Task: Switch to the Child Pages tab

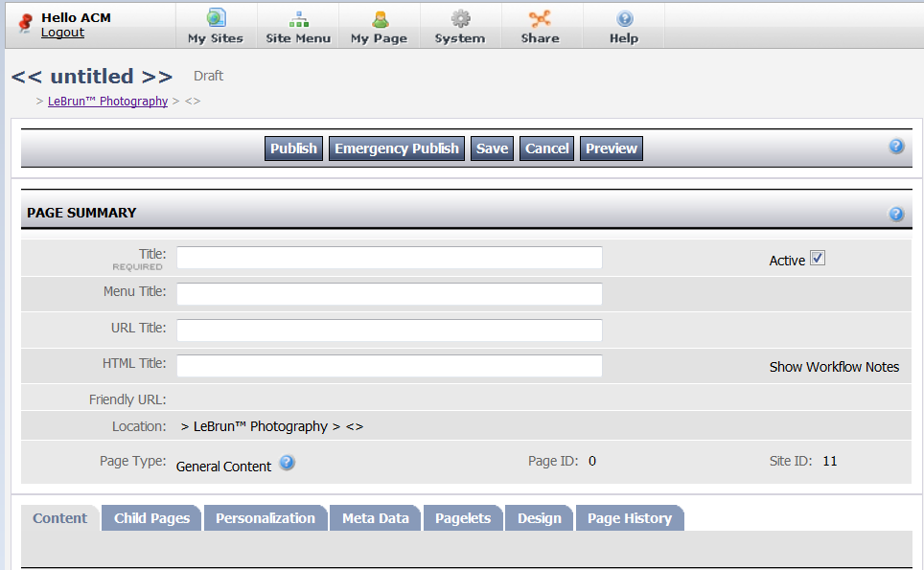Action: pos(151,518)
